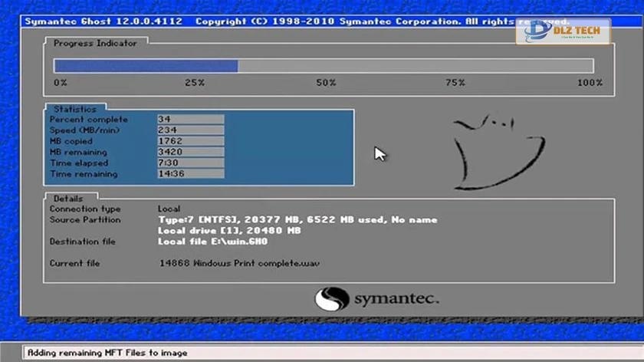Select the MB remaining value field

(189, 153)
